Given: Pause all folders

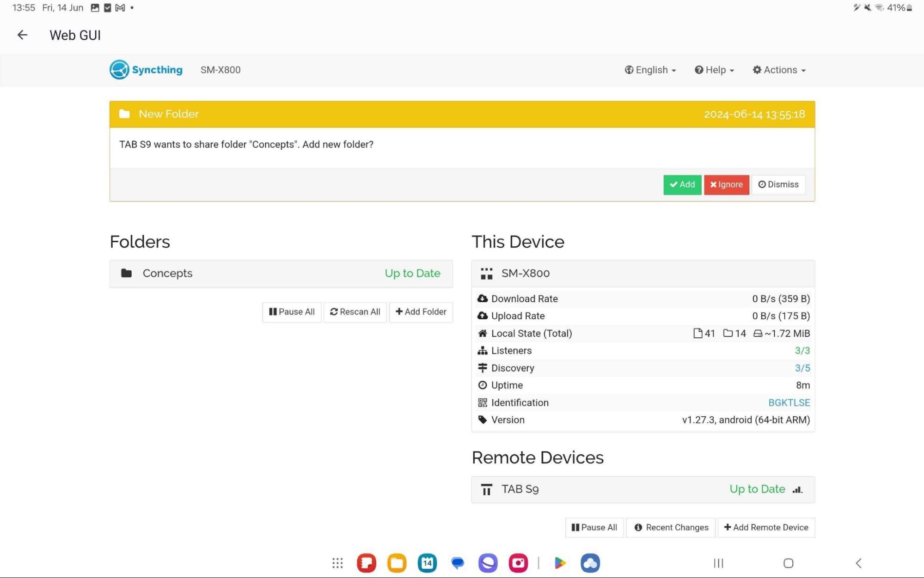Looking at the screenshot, I should point(292,312).
